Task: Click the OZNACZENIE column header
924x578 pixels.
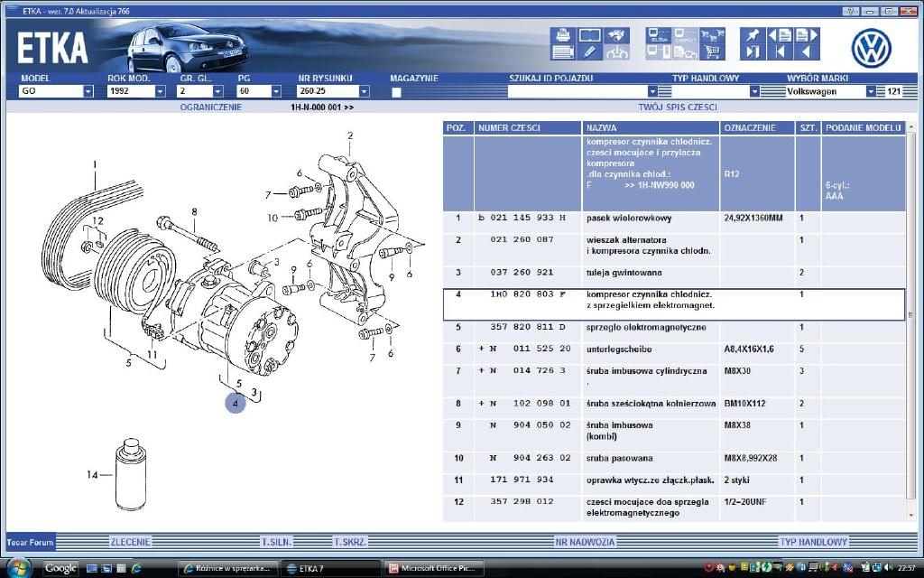Action: [757, 128]
